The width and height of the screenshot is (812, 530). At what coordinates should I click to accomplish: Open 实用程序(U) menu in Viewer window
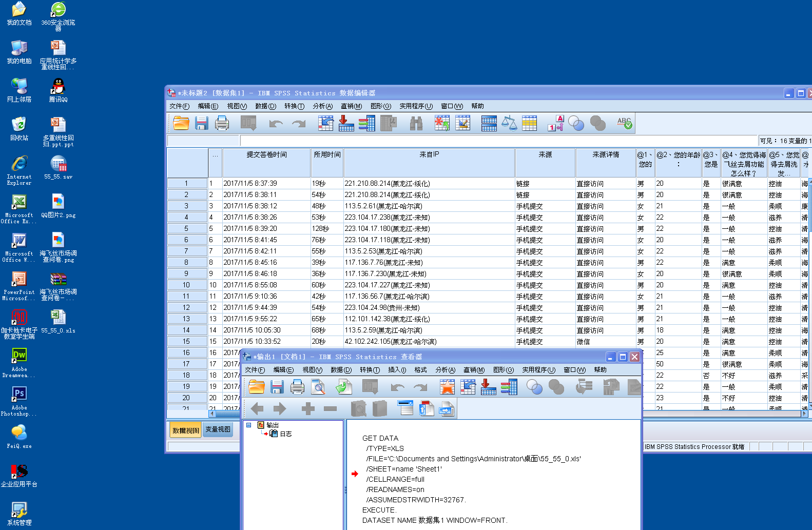[538, 370]
